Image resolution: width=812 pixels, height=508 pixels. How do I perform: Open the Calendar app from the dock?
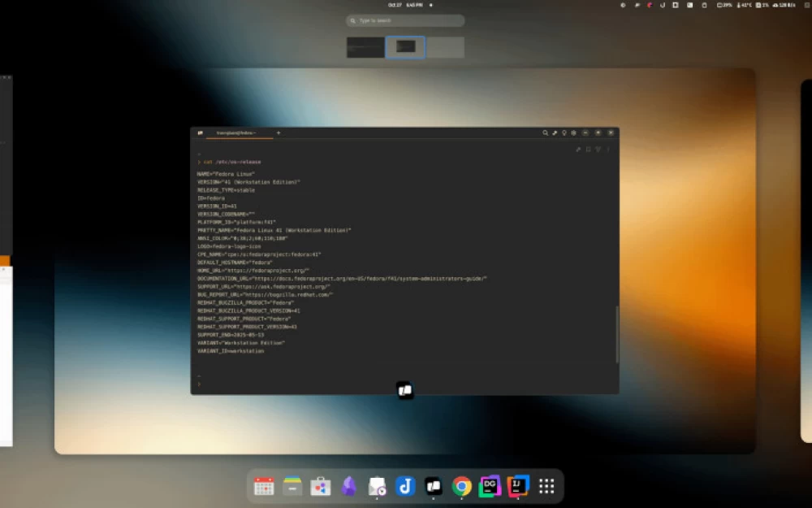(264, 486)
